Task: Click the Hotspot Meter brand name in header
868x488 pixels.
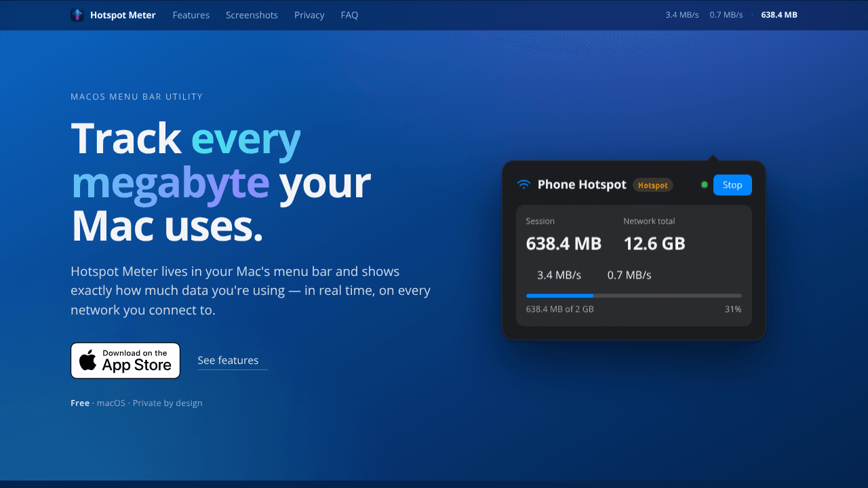Action: pyautogui.click(x=123, y=15)
